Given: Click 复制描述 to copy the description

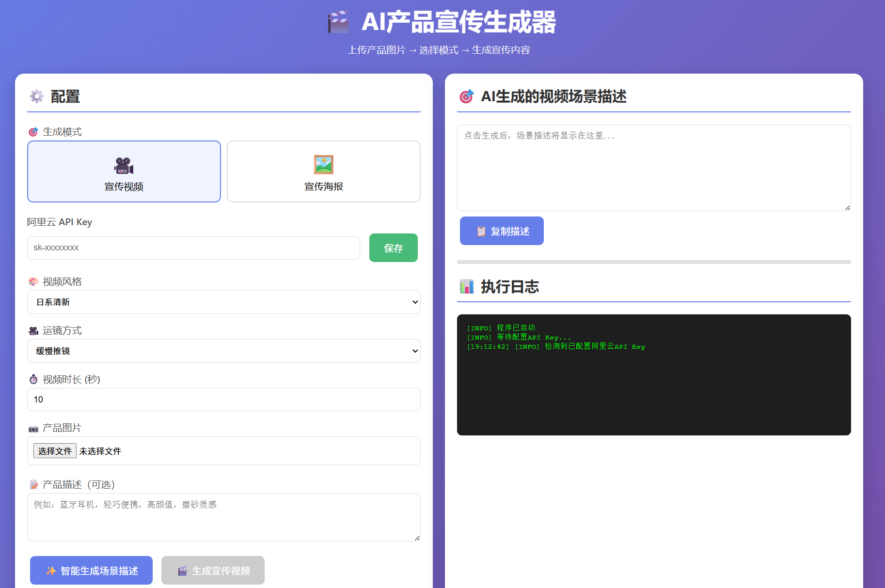Looking at the screenshot, I should [x=502, y=231].
